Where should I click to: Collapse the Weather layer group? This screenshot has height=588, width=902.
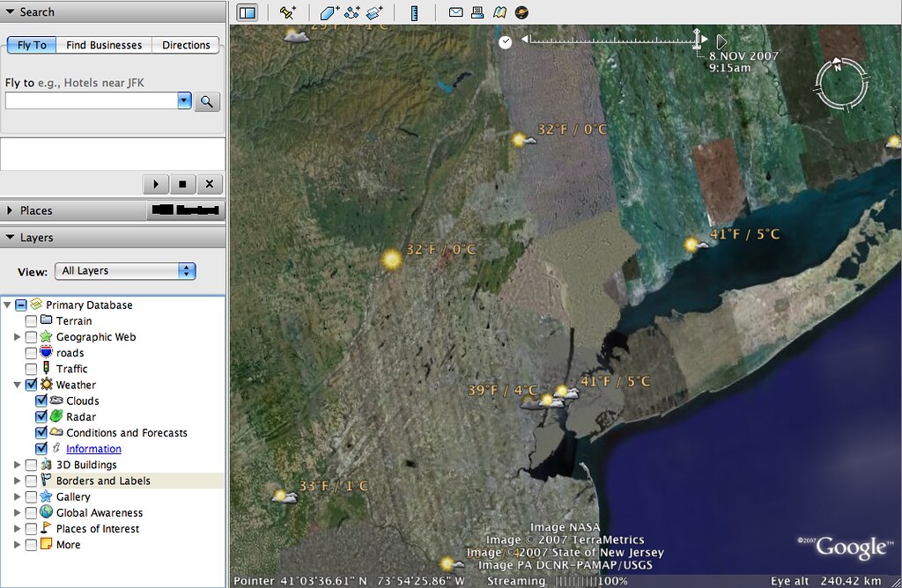coord(18,385)
